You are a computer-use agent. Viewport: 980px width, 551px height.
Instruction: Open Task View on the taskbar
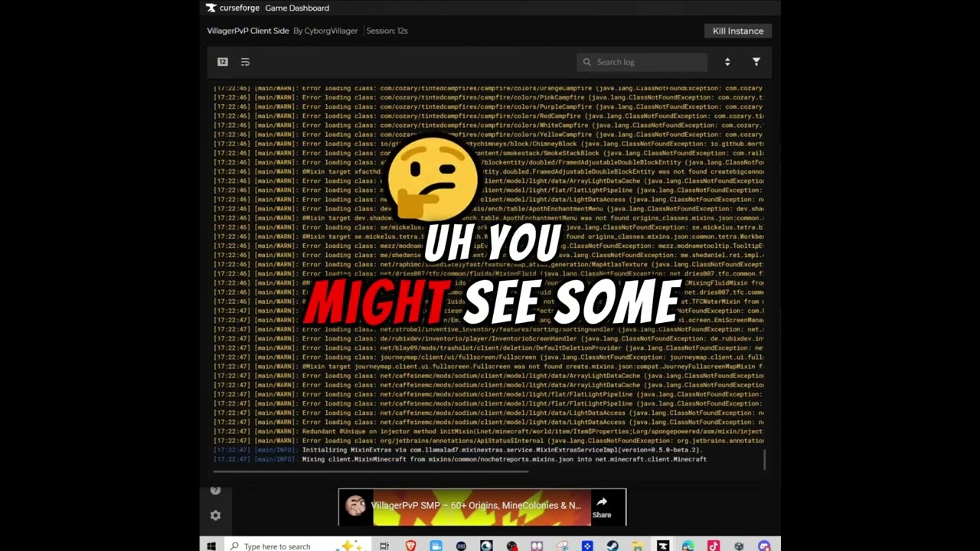pyautogui.click(x=384, y=546)
